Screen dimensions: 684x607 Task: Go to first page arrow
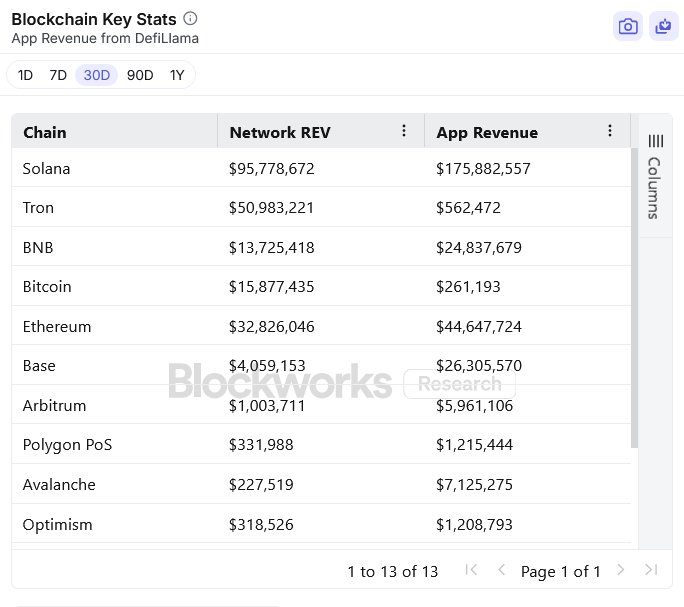(472, 570)
